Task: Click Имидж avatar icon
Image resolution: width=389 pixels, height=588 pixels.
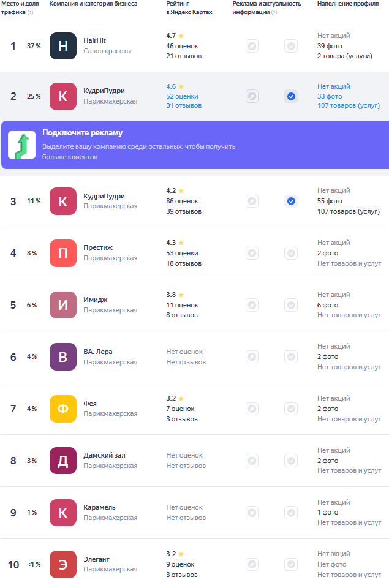Action: [63, 305]
